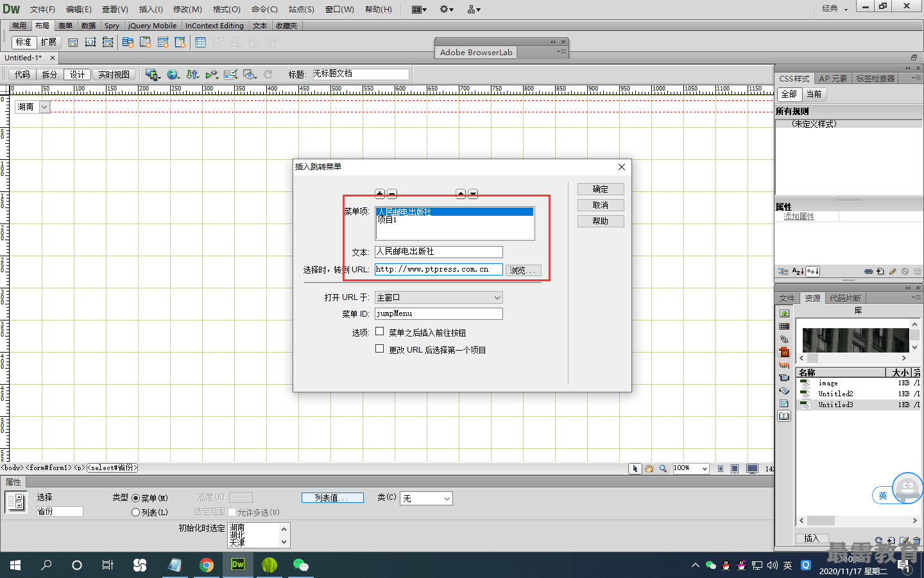Enable 'select first item after URL change' checkbox
The image size is (924, 578).
(x=380, y=349)
